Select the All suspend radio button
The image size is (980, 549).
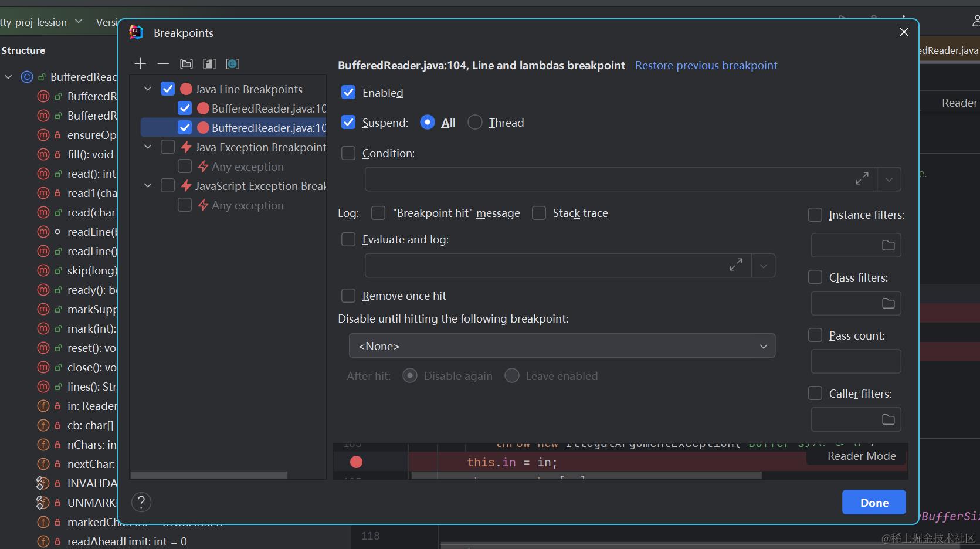point(428,123)
